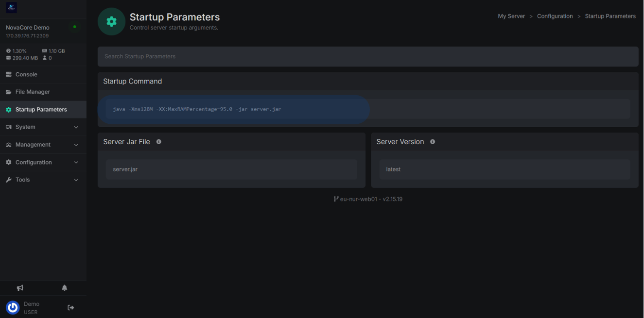Click the megaphone announcements icon
This screenshot has width=644, height=318.
(x=20, y=288)
